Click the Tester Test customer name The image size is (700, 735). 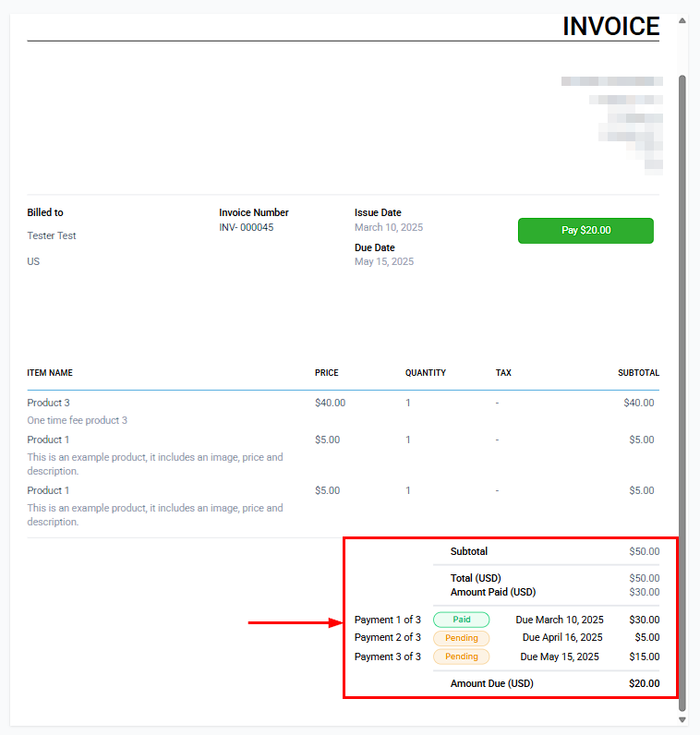(52, 235)
